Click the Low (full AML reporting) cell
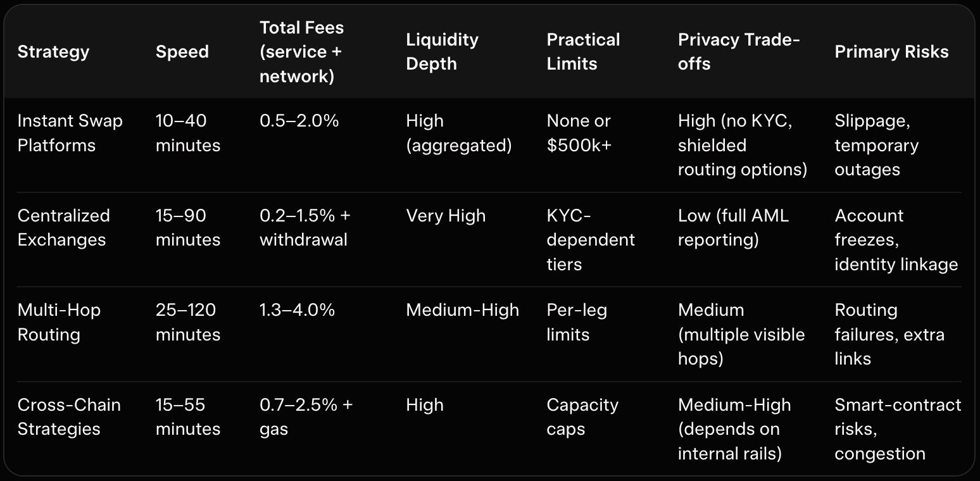Screen dimensions: 980x481 click(x=733, y=228)
